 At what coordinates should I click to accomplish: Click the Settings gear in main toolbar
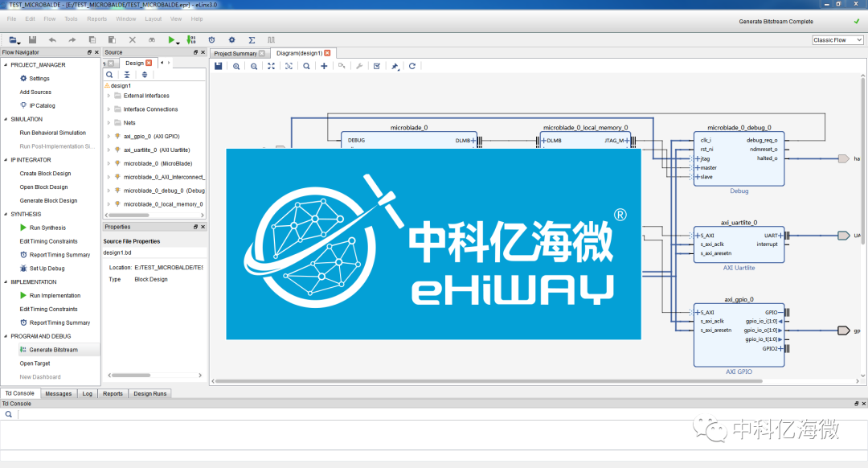coord(230,39)
